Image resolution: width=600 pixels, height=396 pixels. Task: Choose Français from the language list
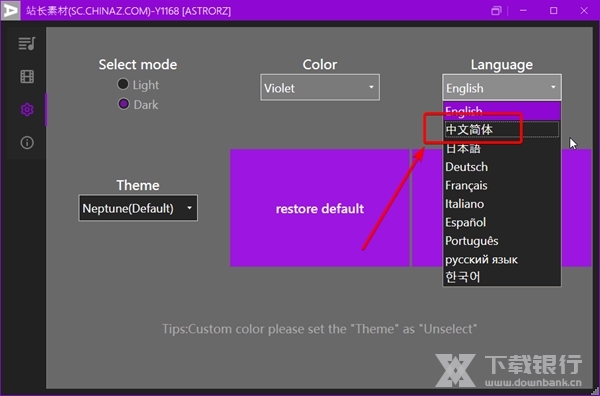tap(502, 185)
